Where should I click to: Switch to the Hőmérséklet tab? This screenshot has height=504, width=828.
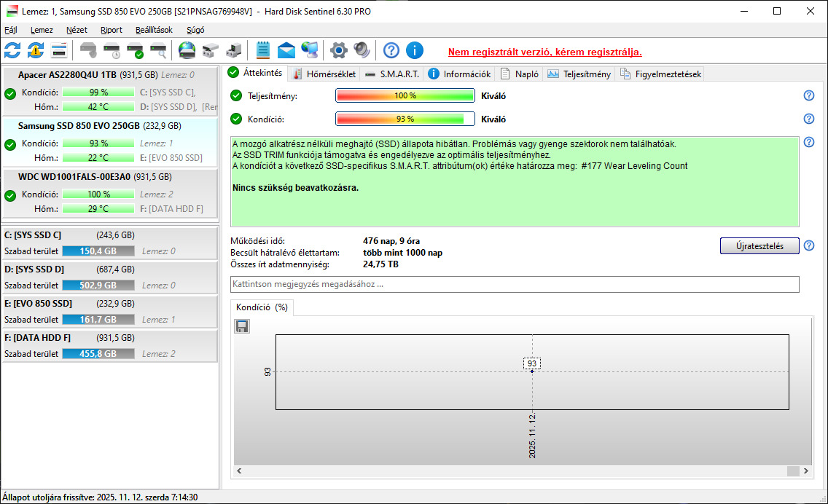point(325,74)
